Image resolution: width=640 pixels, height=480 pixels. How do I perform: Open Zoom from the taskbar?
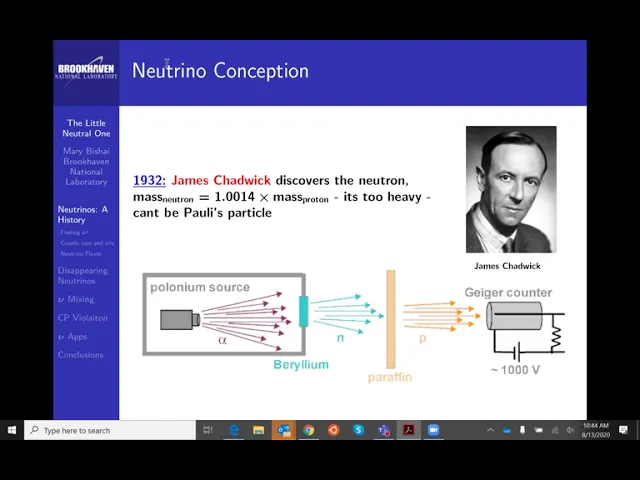point(433,430)
